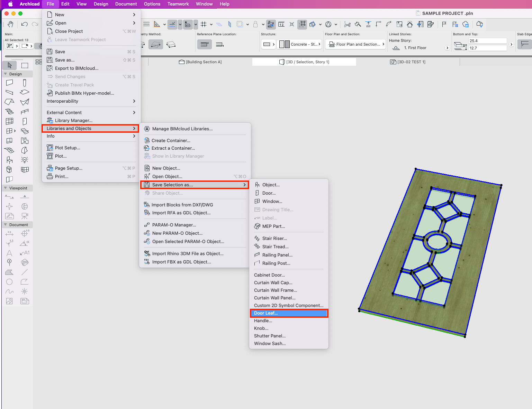This screenshot has height=409, width=532.
Task: Collapse the Design toolbox section
Action: (x=6, y=74)
